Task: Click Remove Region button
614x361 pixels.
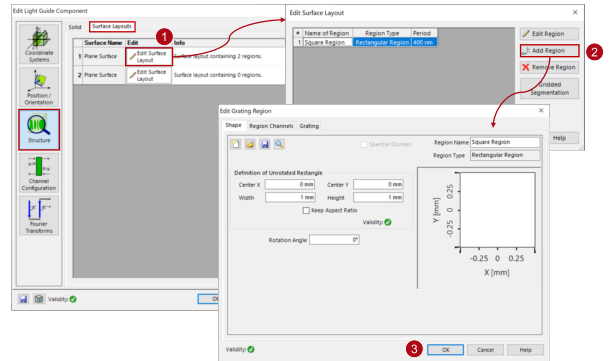Action: coord(549,67)
